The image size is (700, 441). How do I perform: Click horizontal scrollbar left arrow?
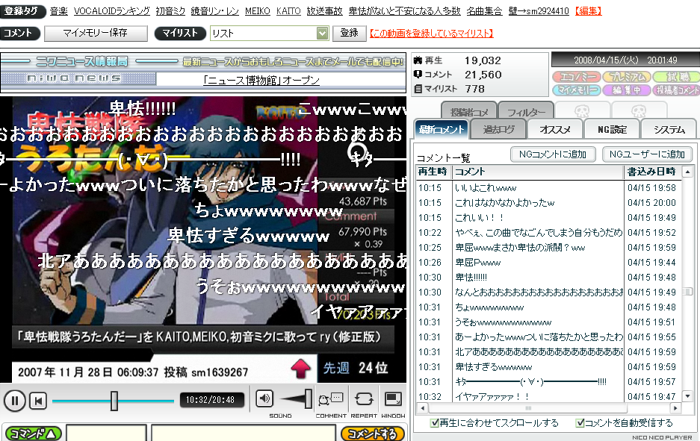tap(422, 408)
